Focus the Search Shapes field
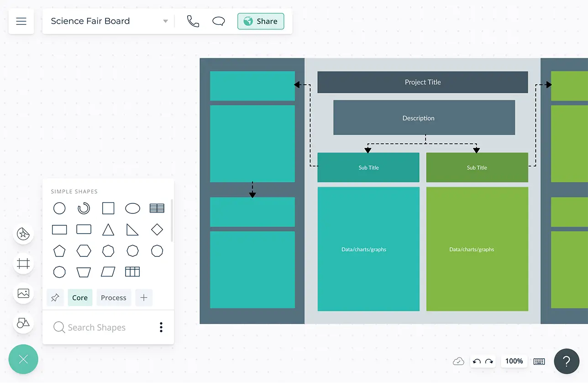588x383 pixels. coord(96,327)
